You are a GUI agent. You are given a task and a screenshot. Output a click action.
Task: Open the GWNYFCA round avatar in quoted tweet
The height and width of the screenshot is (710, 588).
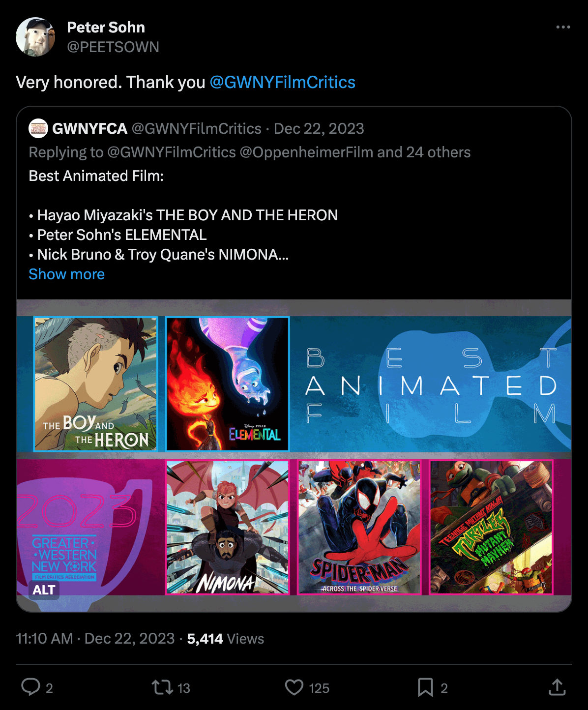point(38,128)
